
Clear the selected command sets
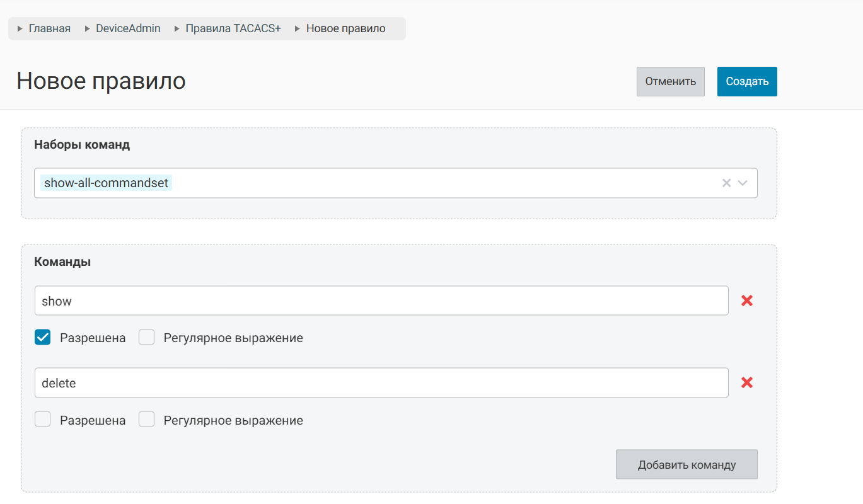click(726, 183)
